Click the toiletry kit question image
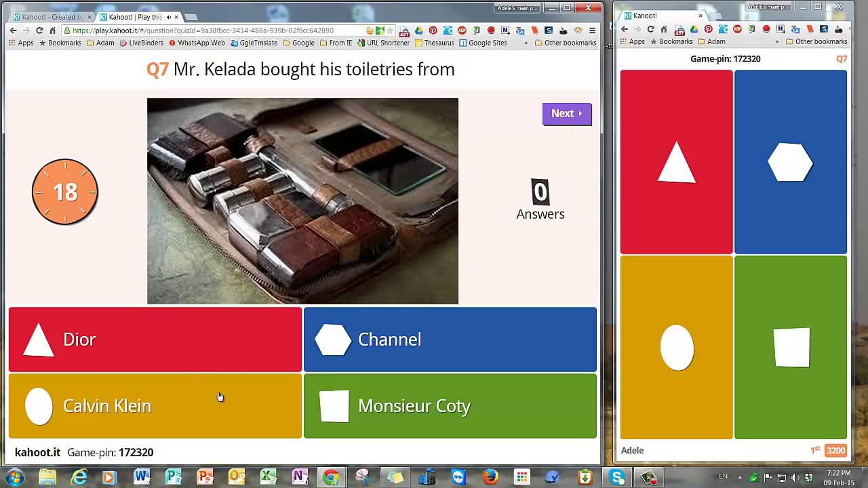The height and width of the screenshot is (488, 868). pos(302,201)
